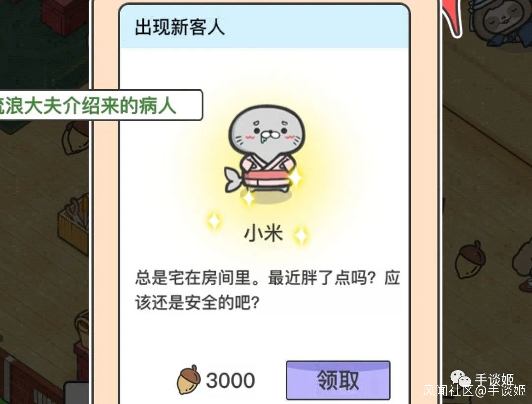Tap the WeChat logo watermark
532x404 pixels.
click(x=461, y=378)
